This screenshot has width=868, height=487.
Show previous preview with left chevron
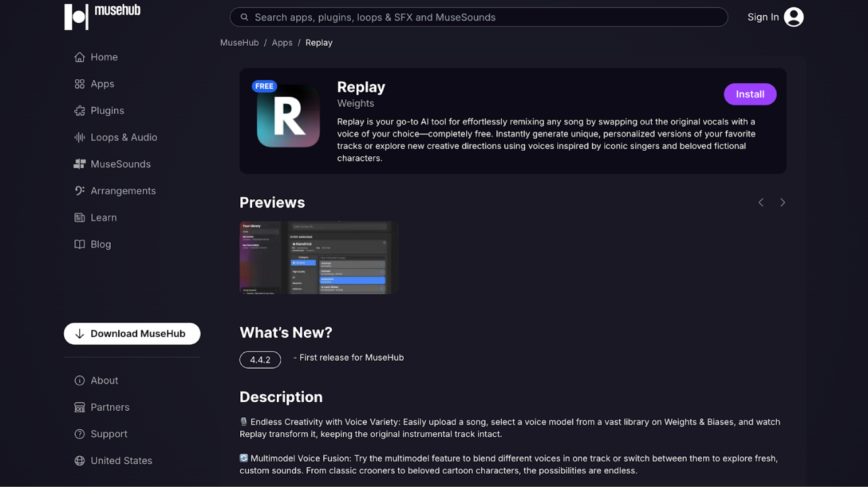761,202
